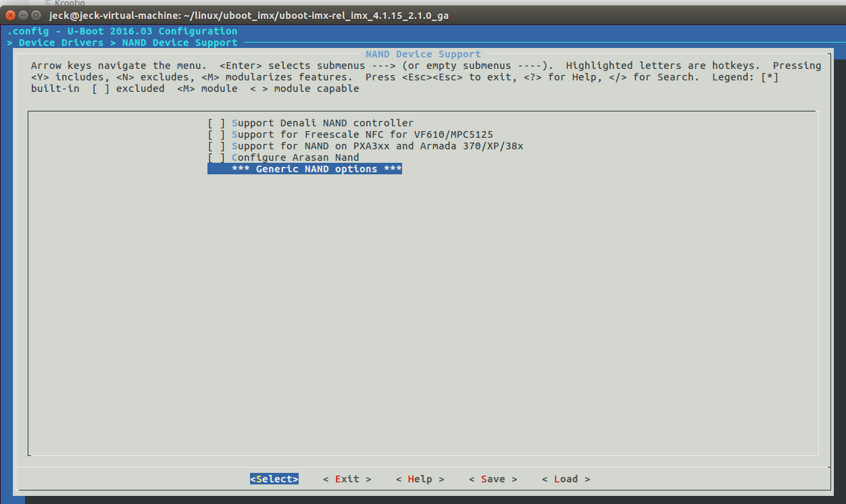Click the Support Denali NAND controller label
846x504 pixels.
tap(322, 123)
